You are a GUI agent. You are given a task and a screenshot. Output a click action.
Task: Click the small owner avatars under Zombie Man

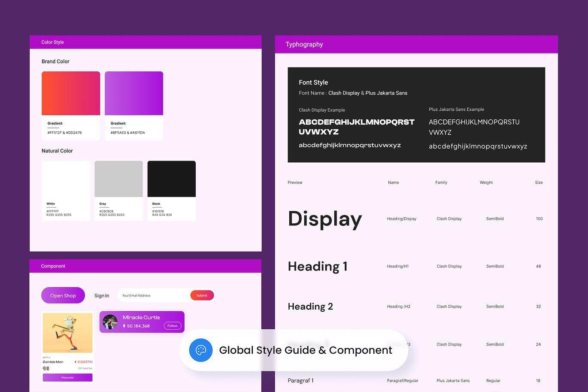[x=46, y=368]
